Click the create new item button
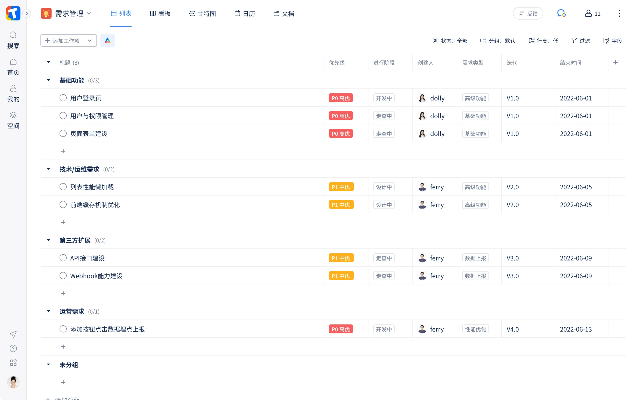This screenshot has width=640, height=400. 68,41
